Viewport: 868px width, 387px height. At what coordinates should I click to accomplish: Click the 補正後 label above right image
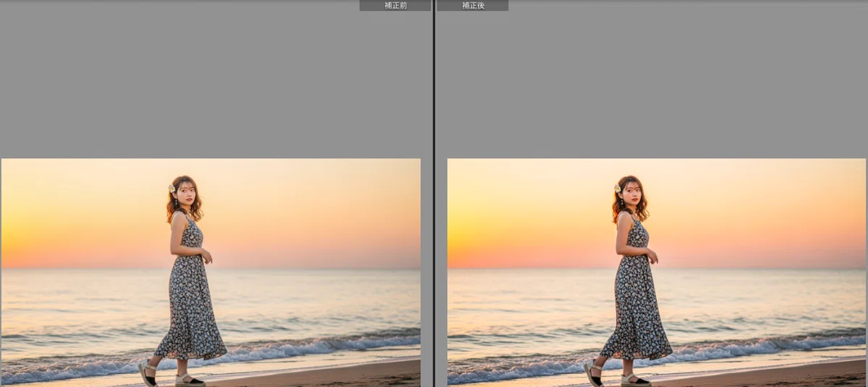point(473,5)
